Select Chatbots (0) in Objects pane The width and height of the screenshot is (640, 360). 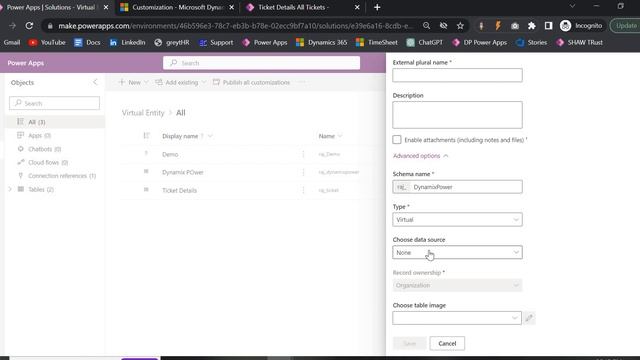tap(55, 149)
